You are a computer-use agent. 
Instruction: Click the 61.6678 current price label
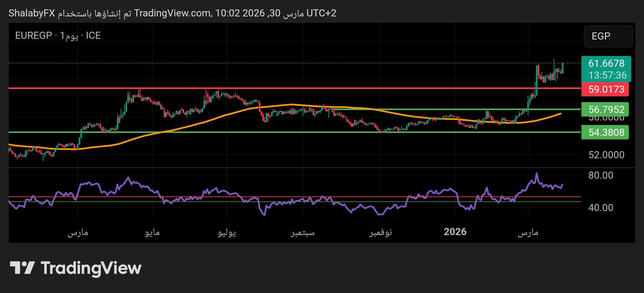coord(606,63)
